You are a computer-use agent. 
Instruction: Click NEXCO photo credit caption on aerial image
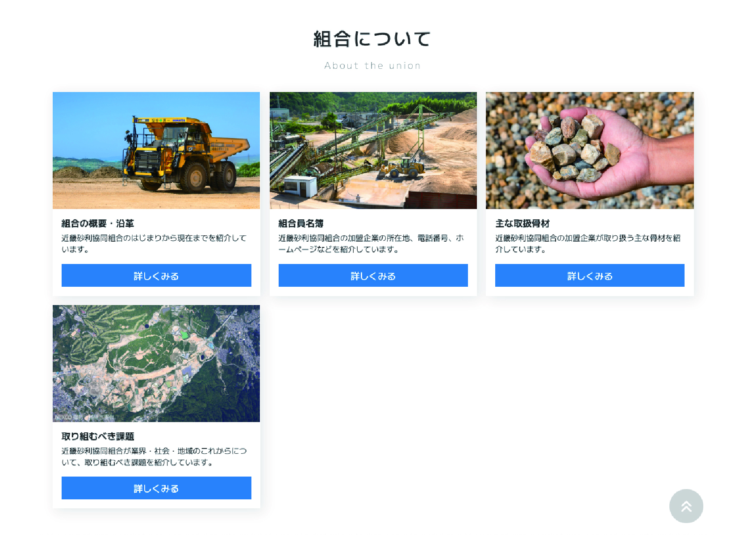pyautogui.click(x=85, y=417)
